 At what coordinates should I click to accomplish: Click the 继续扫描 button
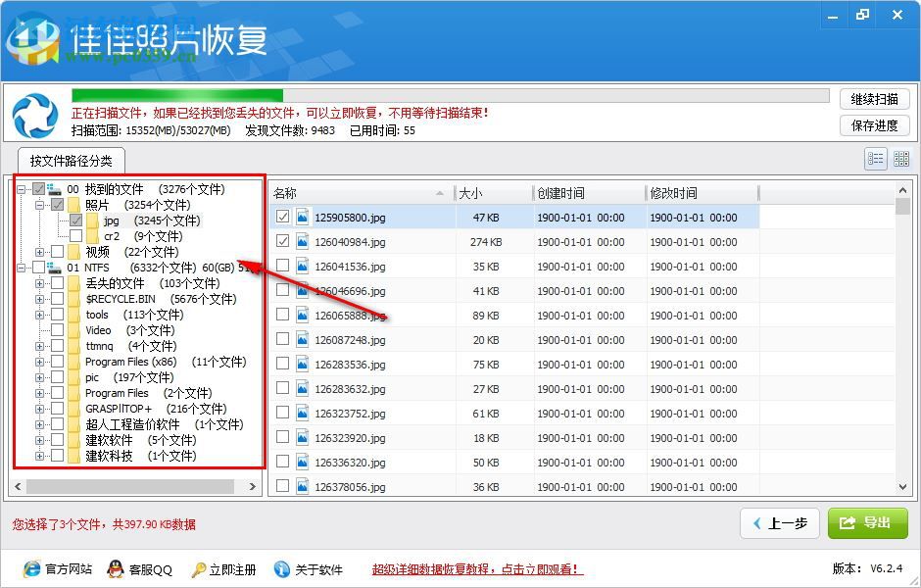[875, 99]
